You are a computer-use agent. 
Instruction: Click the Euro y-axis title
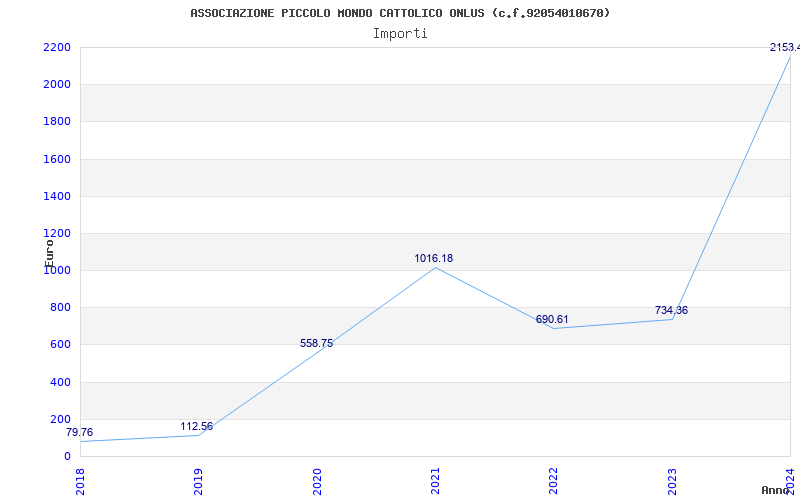pos(49,253)
